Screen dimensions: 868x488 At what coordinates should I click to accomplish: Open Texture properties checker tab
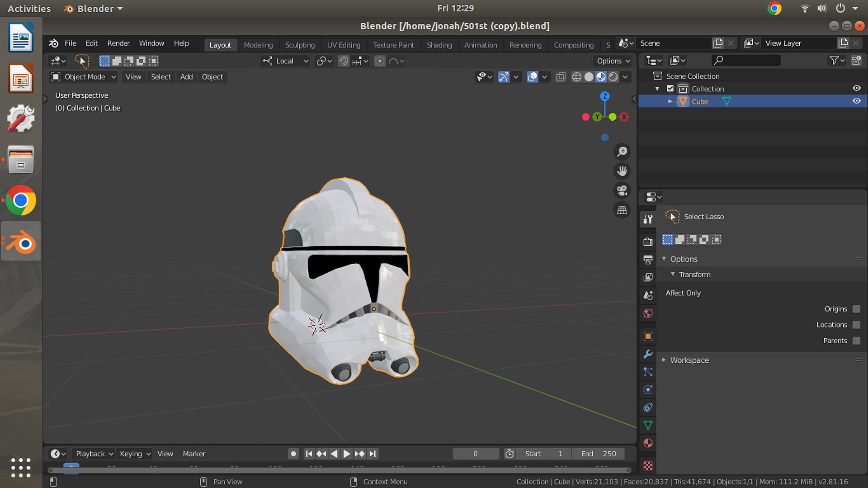(x=648, y=465)
